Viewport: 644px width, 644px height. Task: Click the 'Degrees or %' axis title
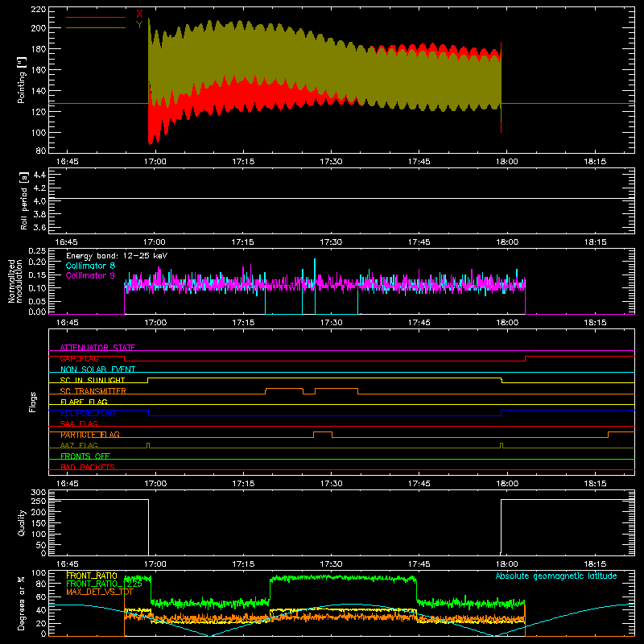coord(22,603)
